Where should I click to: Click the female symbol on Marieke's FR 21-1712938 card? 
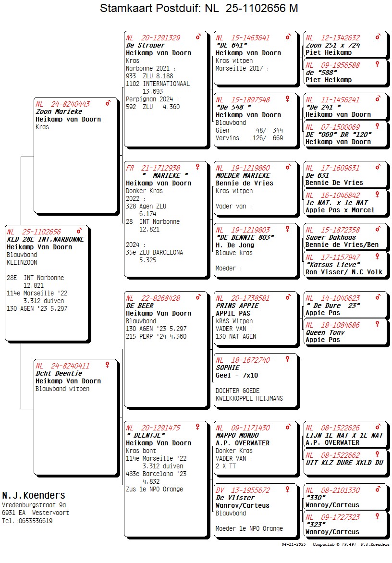point(197,167)
